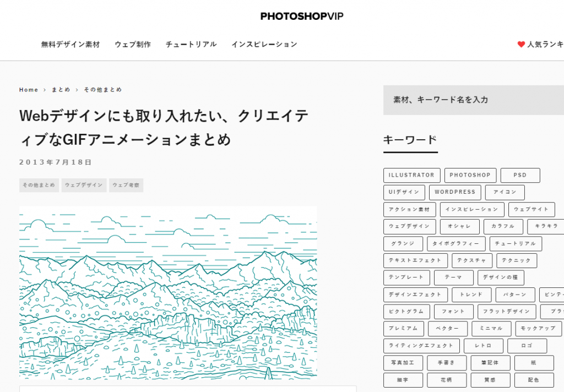The width and height of the screenshot is (564, 392).
Task: Choose the 写真加工 keyword tag
Action: (403, 362)
